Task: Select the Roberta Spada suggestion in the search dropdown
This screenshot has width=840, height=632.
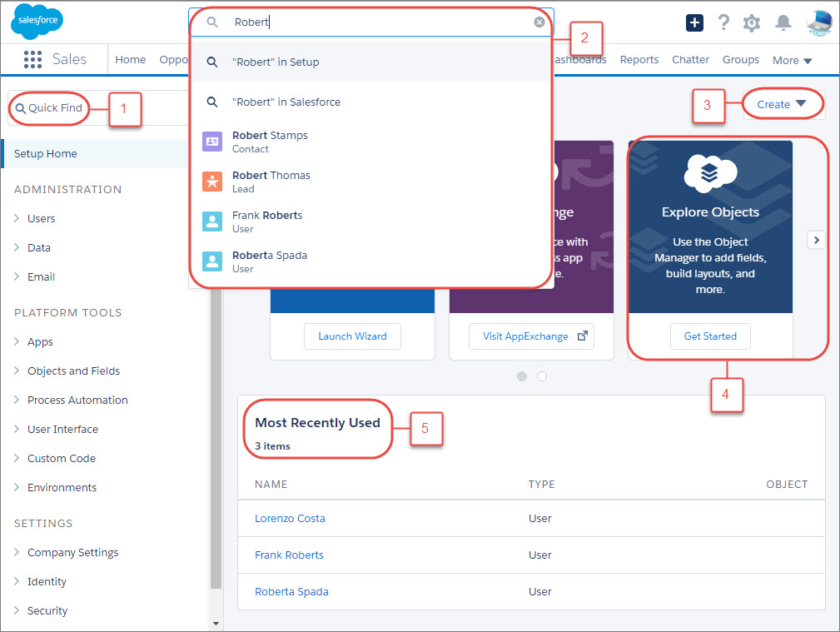Action: pos(370,261)
